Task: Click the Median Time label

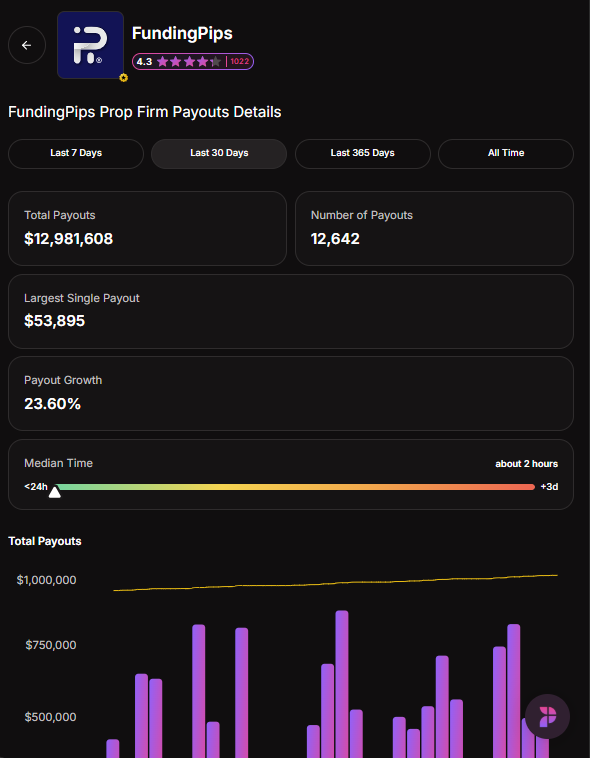Action: tap(59, 463)
